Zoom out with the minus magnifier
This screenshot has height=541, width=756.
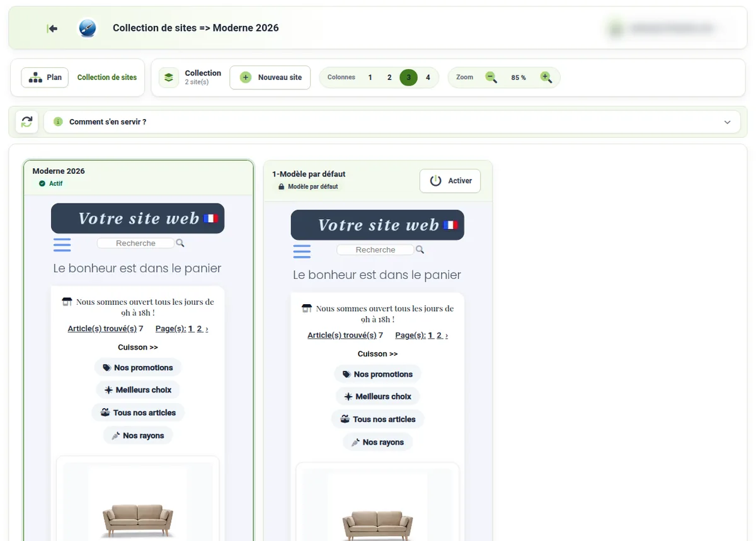point(491,77)
